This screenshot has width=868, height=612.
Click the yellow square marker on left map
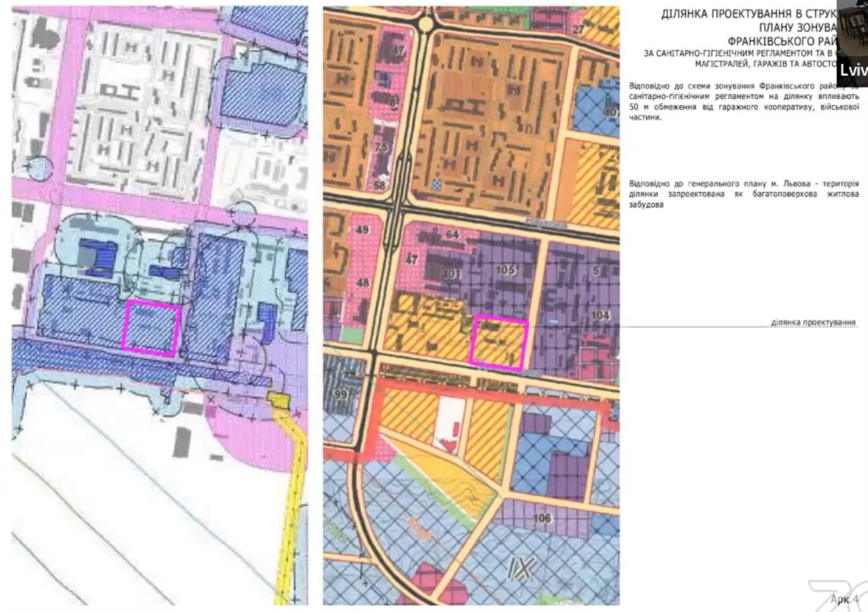pyautogui.click(x=280, y=400)
